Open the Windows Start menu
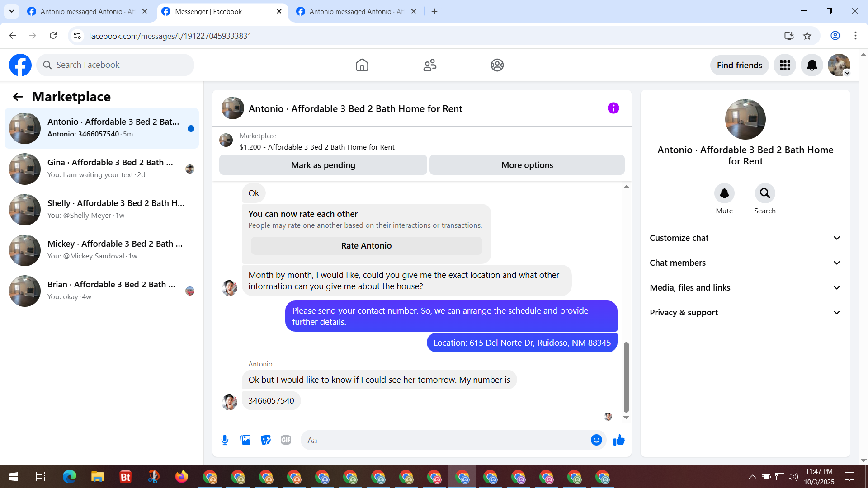Viewport: 868px width, 488px height. click(14, 477)
